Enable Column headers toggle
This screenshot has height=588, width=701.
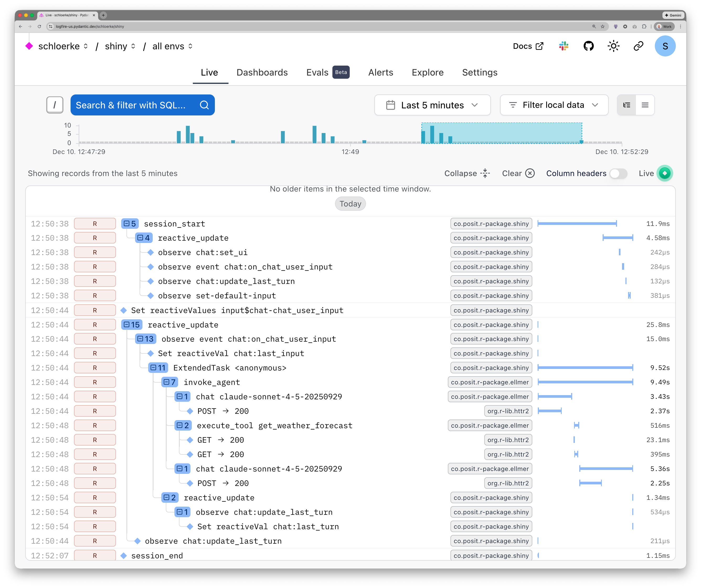(618, 174)
